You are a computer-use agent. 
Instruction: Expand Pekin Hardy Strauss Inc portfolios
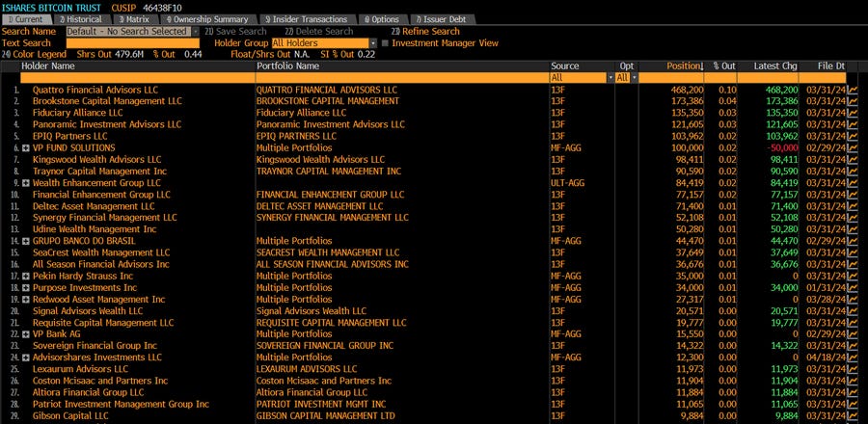coord(26,276)
